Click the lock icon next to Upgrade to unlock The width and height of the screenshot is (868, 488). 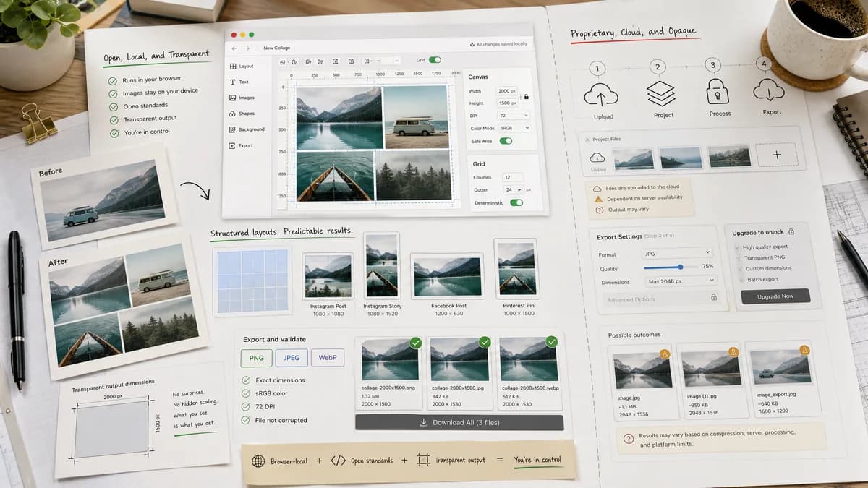791,231
